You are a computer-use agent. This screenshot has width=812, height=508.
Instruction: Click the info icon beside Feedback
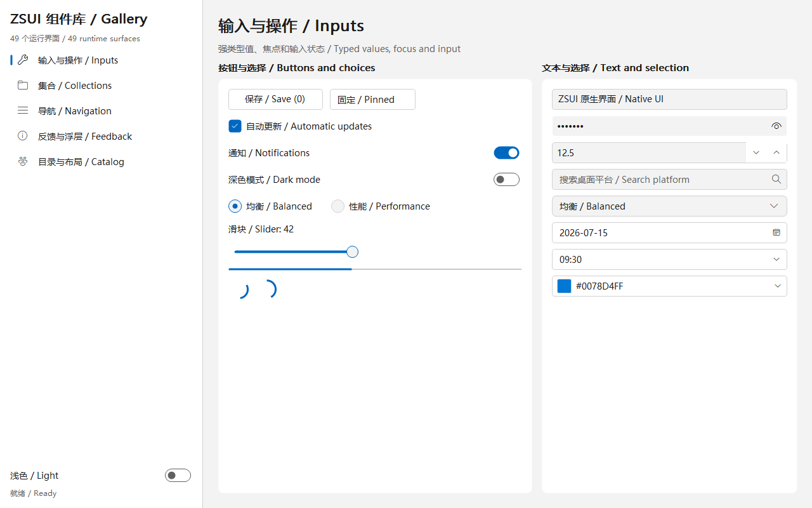point(23,136)
